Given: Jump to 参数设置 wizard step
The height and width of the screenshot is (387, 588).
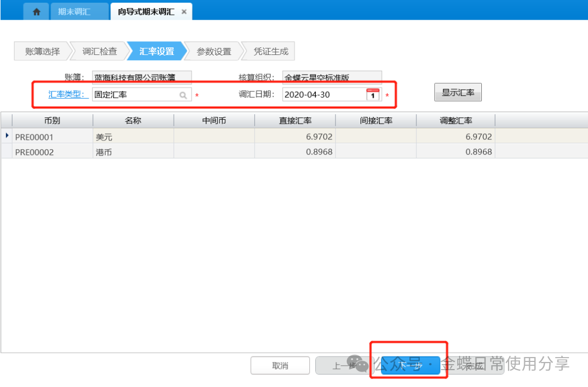Looking at the screenshot, I should (214, 52).
